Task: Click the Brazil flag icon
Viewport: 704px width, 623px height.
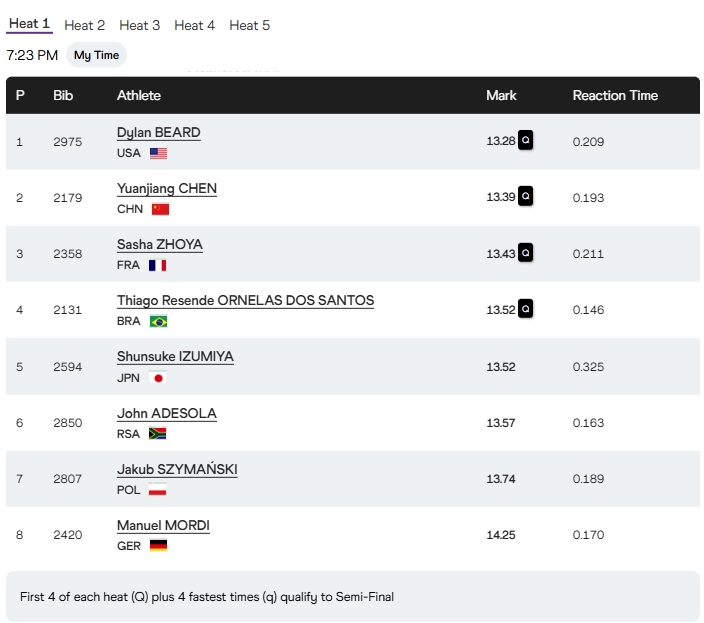Action: click(x=158, y=321)
